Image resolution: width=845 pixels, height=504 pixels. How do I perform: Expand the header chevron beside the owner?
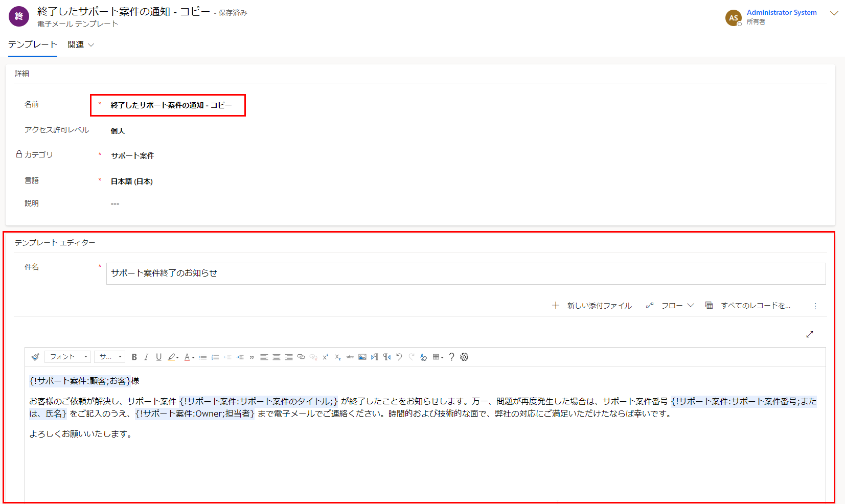[834, 13]
